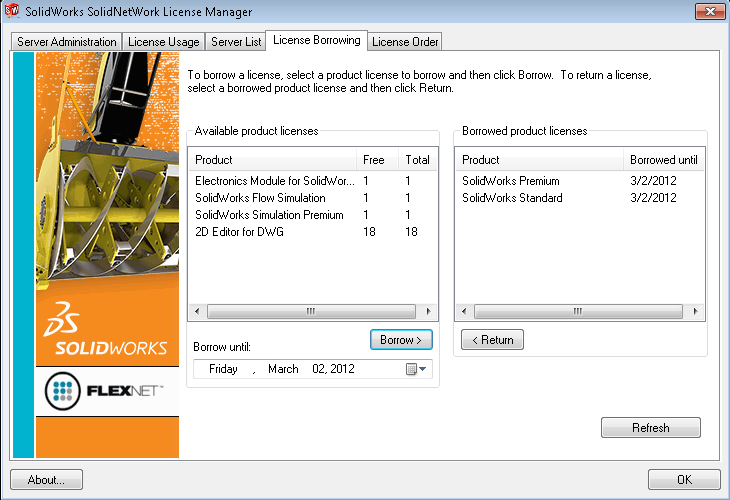Viewport: 730px width, 500px height.
Task: Select Electronics Module for SolidWorks license row
Action: [313, 181]
